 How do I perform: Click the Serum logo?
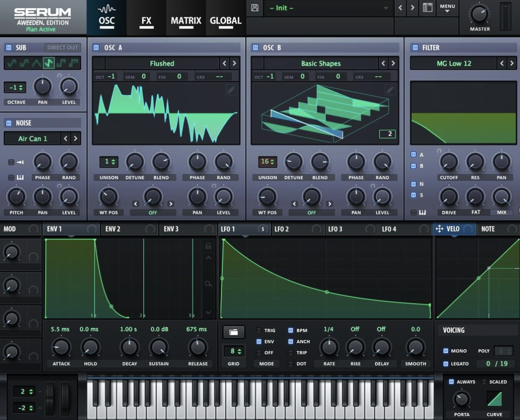coord(42,13)
